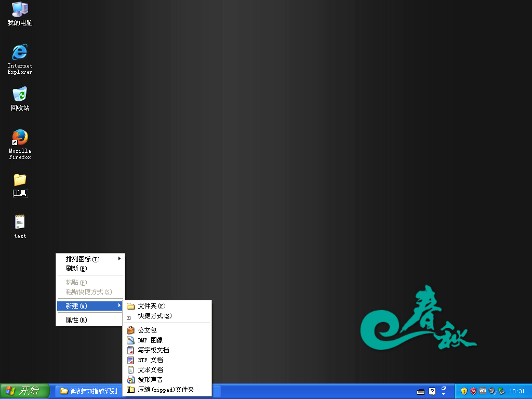This screenshot has height=399, width=532.
Task: Click the language bar restore icon
Action: [444, 388]
